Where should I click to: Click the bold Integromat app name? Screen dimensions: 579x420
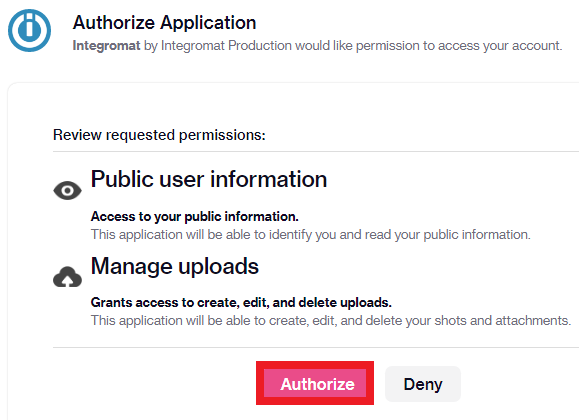(x=106, y=45)
